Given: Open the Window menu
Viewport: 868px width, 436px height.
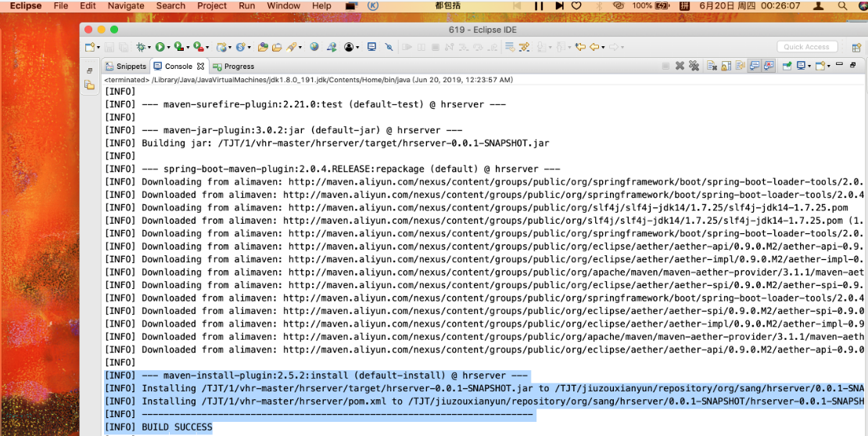Looking at the screenshot, I should click(283, 5).
